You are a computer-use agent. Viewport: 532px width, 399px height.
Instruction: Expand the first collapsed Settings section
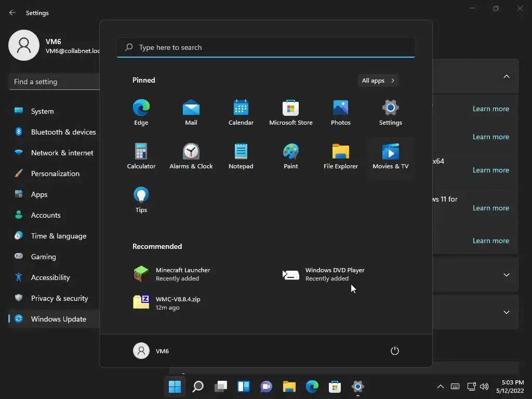pos(506,275)
